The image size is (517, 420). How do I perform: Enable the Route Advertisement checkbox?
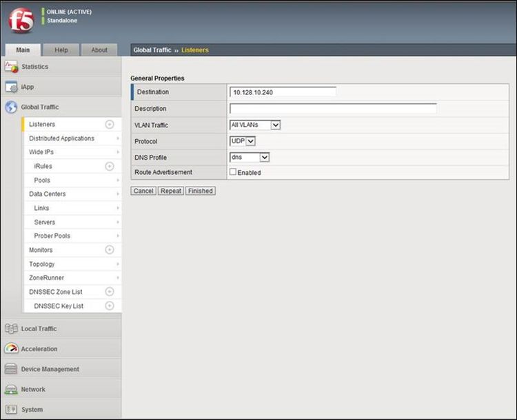pos(233,172)
